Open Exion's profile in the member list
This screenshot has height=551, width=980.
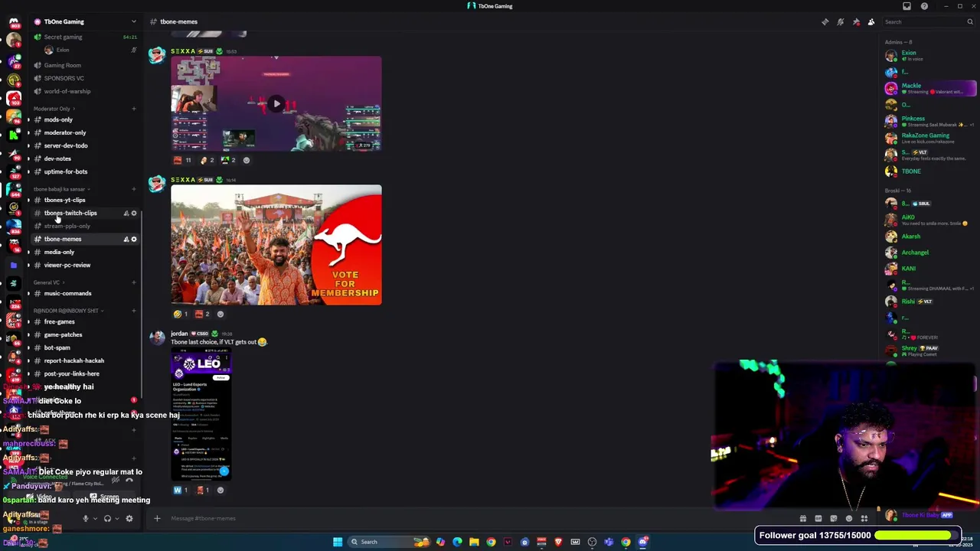point(929,56)
